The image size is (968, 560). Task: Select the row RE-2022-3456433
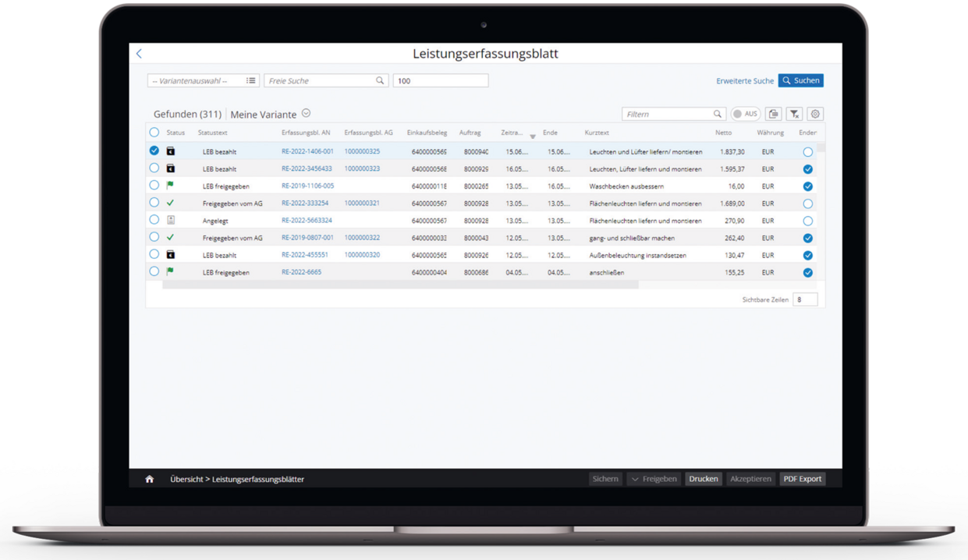(x=154, y=168)
